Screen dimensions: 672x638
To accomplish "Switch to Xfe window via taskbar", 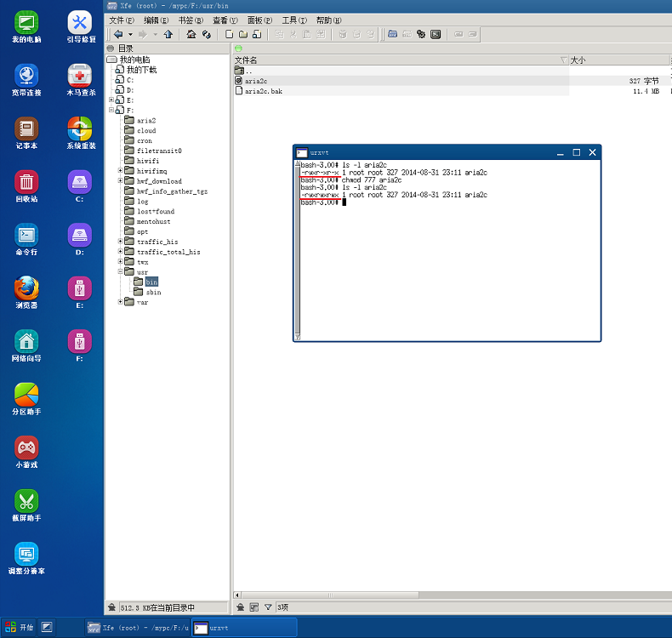I will click(138, 628).
